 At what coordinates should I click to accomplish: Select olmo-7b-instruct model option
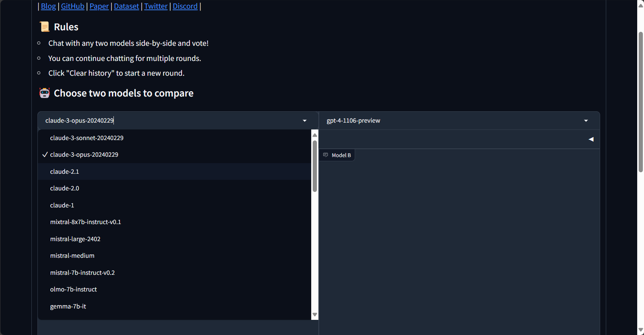click(x=174, y=289)
